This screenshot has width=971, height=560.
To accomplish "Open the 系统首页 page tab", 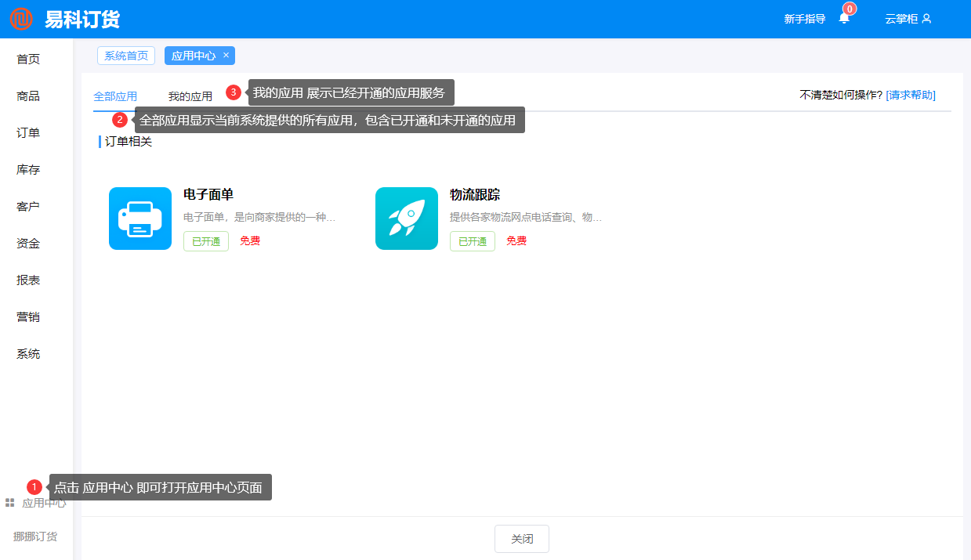I will click(126, 56).
